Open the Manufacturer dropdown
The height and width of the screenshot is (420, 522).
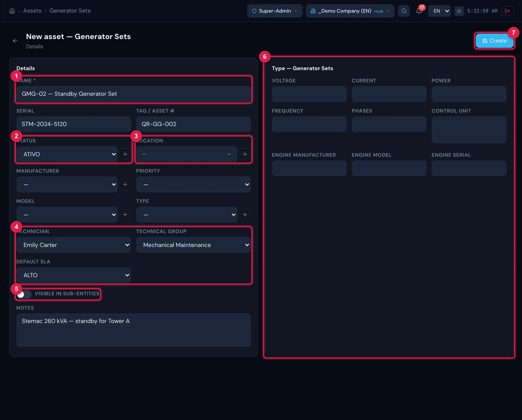(x=67, y=184)
